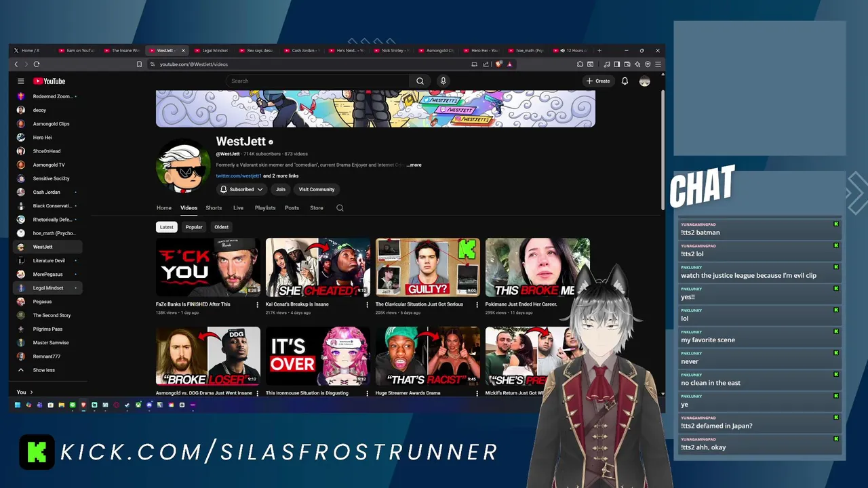Open Asmongold TV subscription in sidebar

[48, 165]
